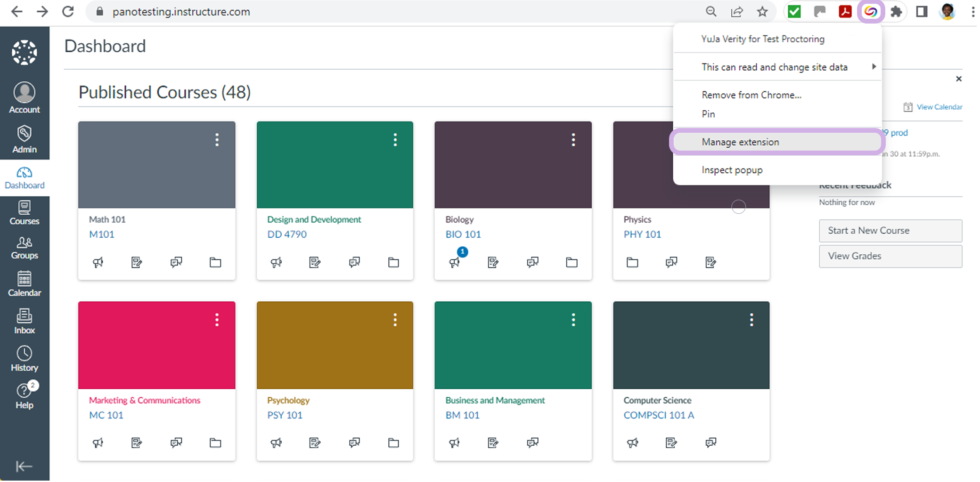Open Groups in the sidebar

tap(24, 248)
